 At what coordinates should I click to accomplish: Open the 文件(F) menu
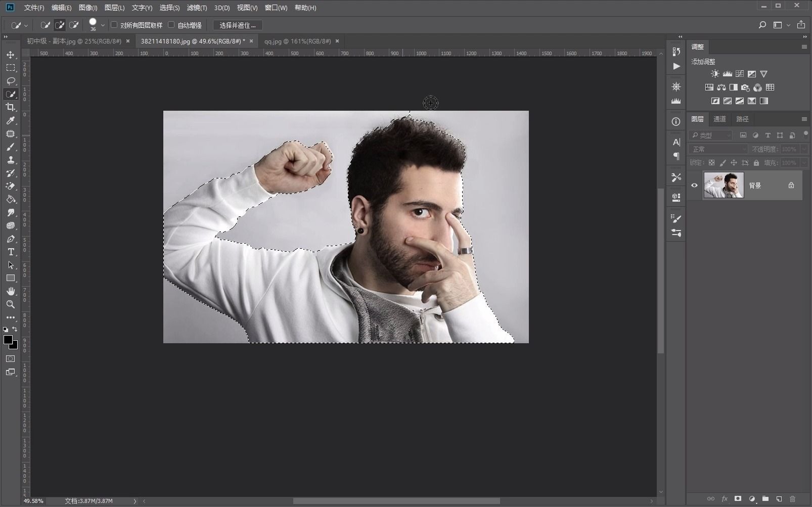[34, 8]
